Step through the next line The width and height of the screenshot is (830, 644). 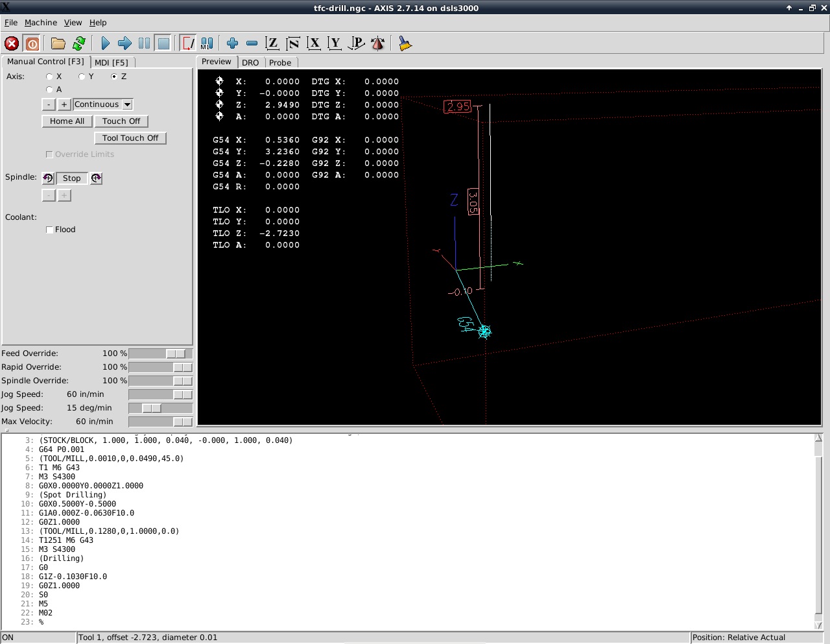[124, 43]
